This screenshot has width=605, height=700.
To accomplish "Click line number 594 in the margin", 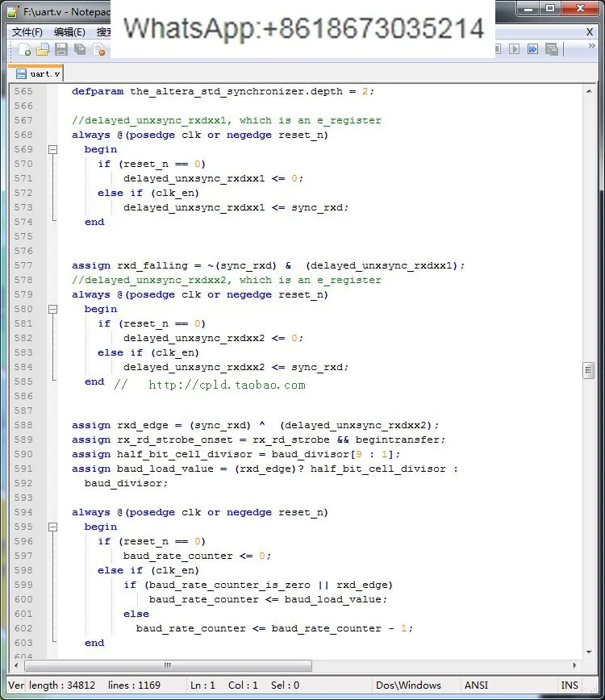I will [23, 513].
